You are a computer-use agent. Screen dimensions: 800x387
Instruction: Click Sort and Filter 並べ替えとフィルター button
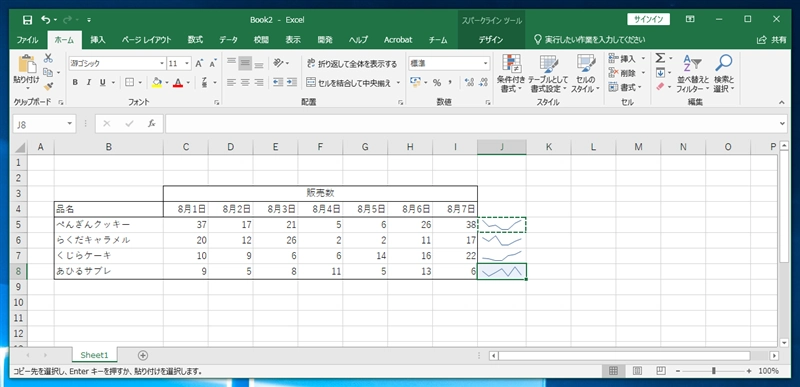click(692, 73)
